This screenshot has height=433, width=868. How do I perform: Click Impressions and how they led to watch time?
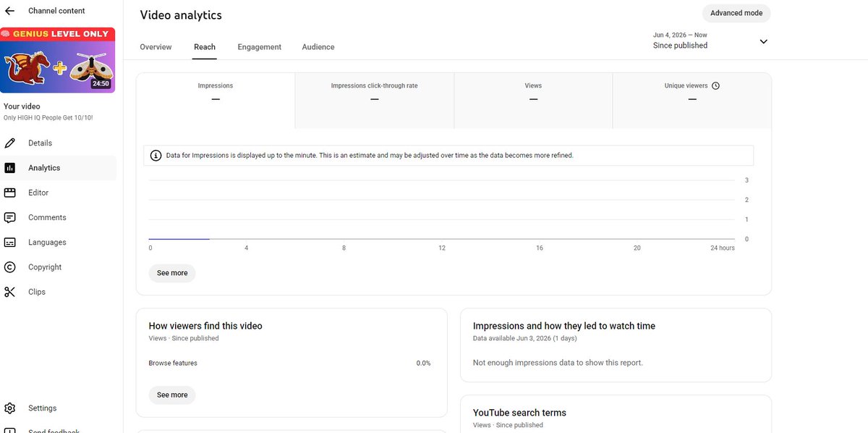point(564,326)
